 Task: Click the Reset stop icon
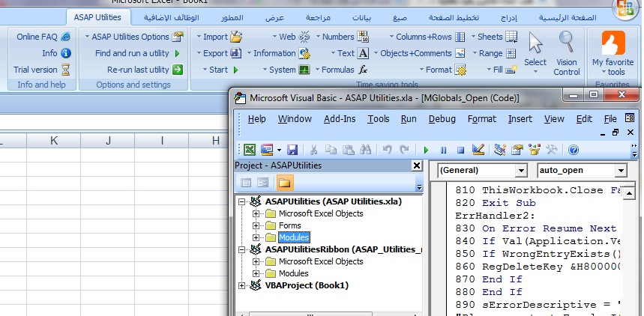pos(460,151)
